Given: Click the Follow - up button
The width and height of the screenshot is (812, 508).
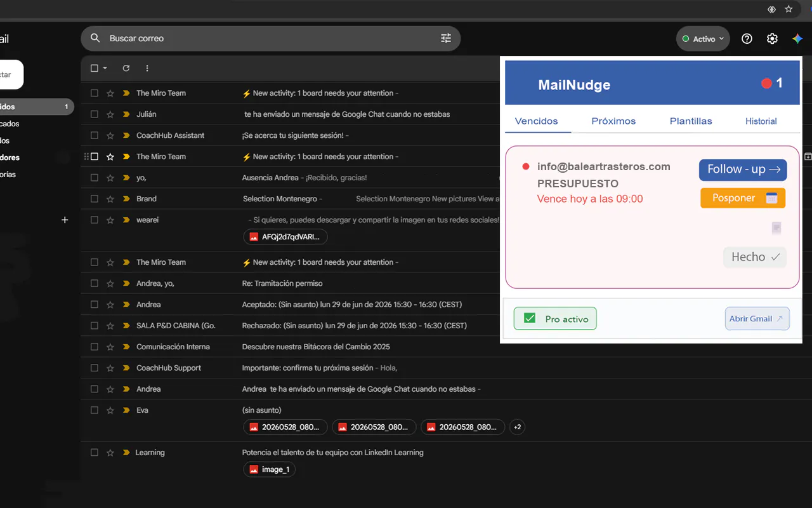Looking at the screenshot, I should pos(743,170).
